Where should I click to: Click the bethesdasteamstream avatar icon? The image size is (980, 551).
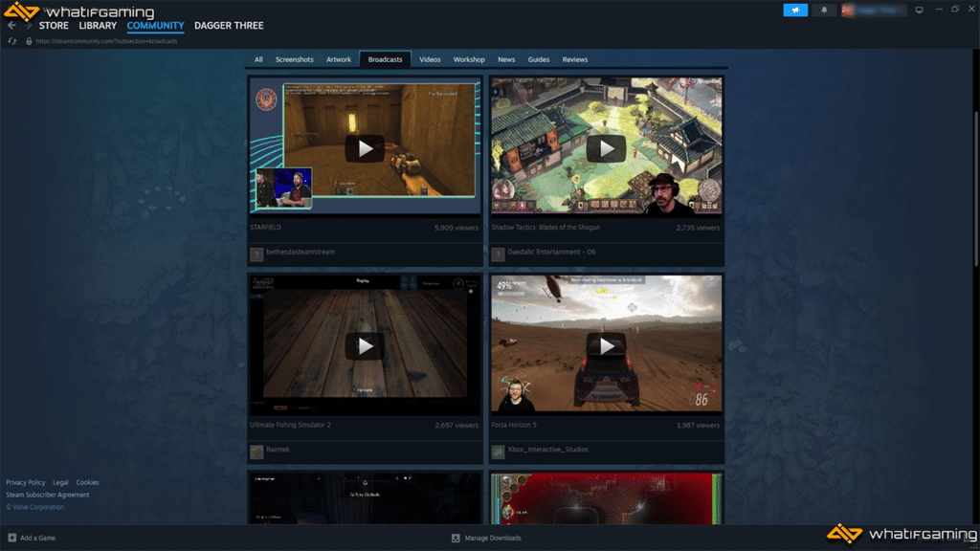[x=256, y=254]
